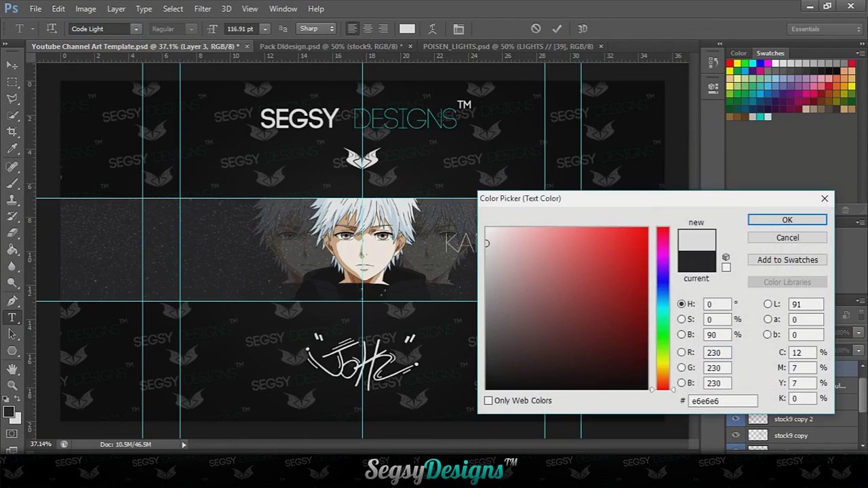Select the H hue radio button
868x488 pixels.
[x=682, y=304]
